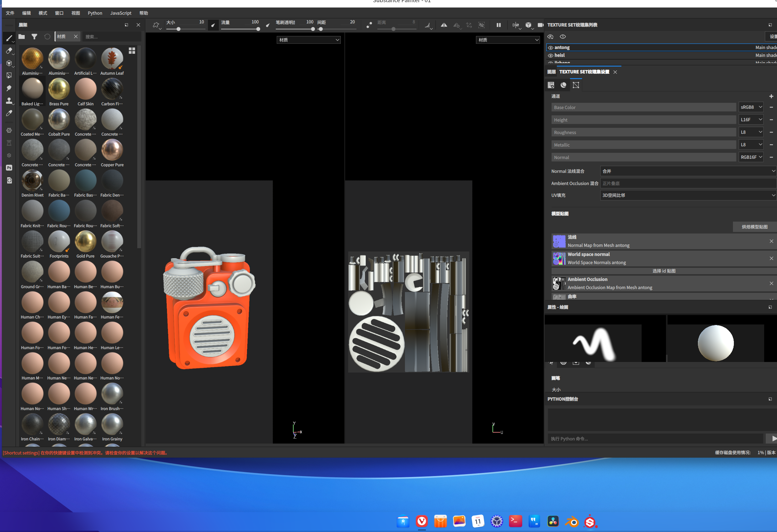Open the shelf filter funnel icon
This screenshot has width=777, height=532.
pyautogui.click(x=34, y=37)
